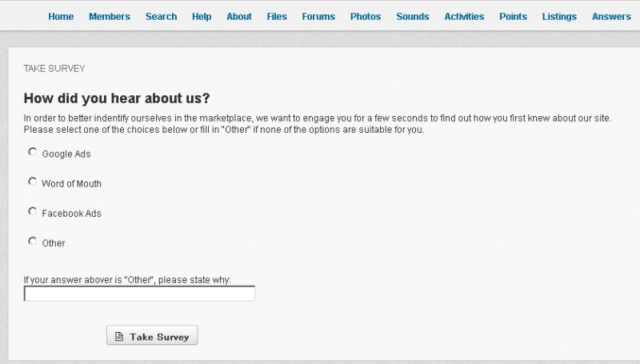Go to the Members page
This screenshot has width=640, height=364.
click(110, 17)
